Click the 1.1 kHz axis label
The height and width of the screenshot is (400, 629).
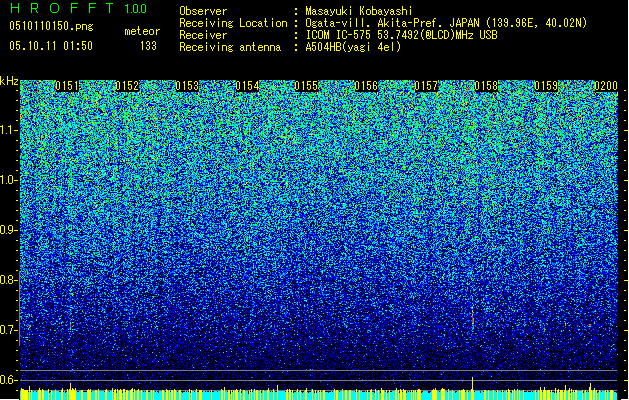[x=8, y=130]
